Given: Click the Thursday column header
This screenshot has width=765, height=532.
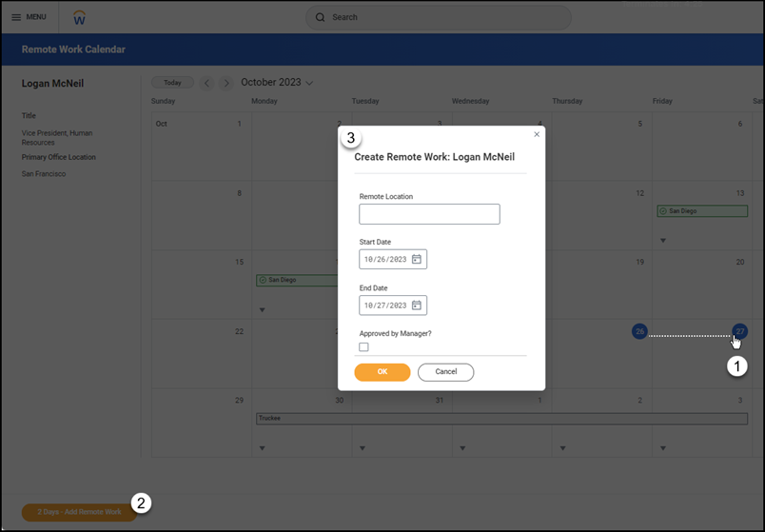Looking at the screenshot, I should (x=567, y=101).
